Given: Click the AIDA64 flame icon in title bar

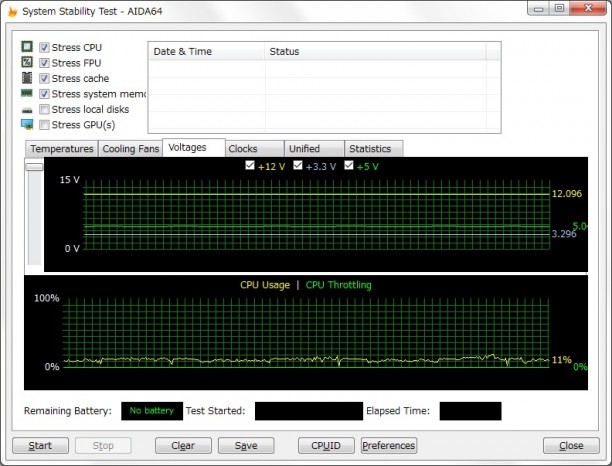Looking at the screenshot, I should pyautogui.click(x=12, y=11).
